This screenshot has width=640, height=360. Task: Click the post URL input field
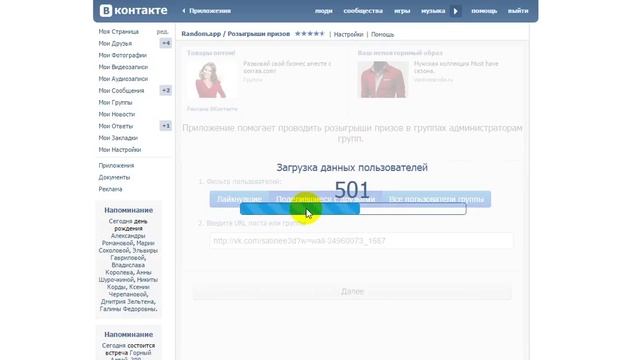[361, 241]
